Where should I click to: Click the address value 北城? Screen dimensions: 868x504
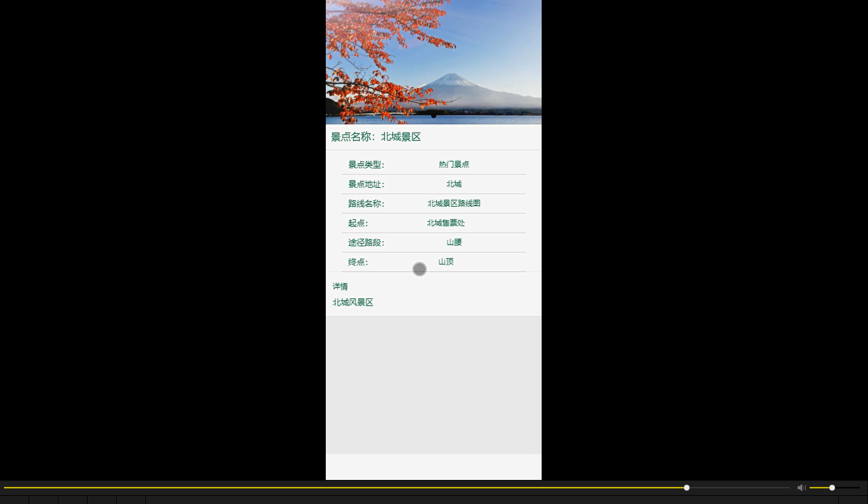[x=454, y=184]
